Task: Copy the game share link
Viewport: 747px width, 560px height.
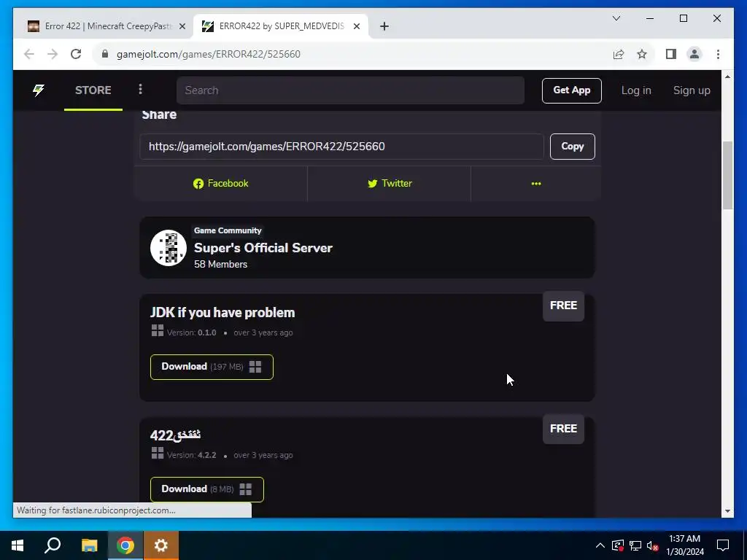Action: tap(572, 146)
